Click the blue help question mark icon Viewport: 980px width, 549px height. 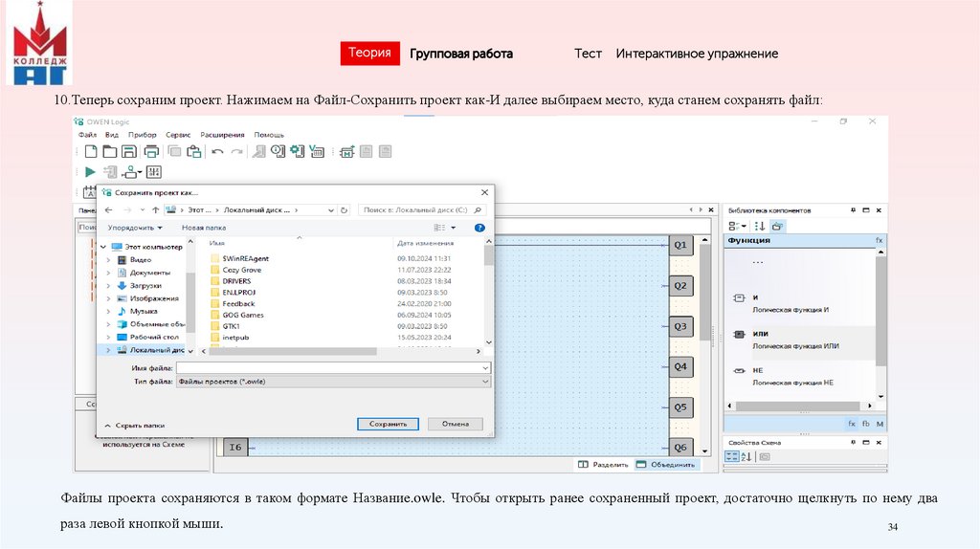pyautogui.click(x=479, y=228)
